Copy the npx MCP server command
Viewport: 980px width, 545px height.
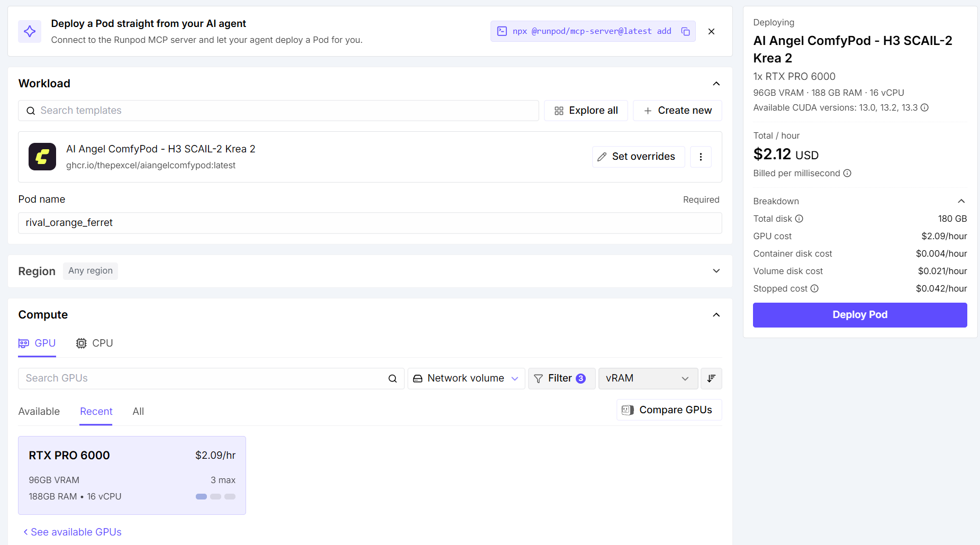[685, 31]
